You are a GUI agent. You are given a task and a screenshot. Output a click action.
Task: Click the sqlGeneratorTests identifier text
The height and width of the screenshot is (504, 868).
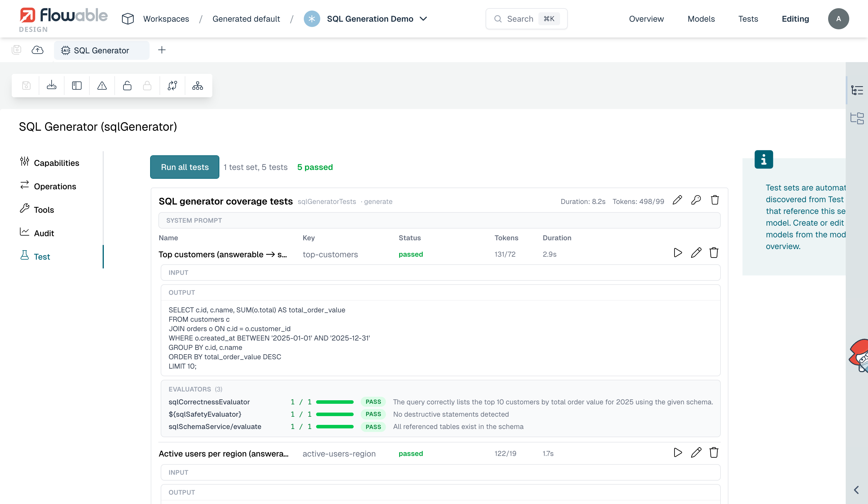pos(327,201)
